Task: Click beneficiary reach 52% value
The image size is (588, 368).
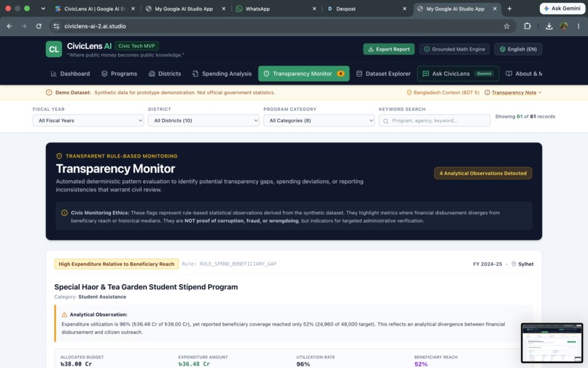Action: [x=421, y=364]
